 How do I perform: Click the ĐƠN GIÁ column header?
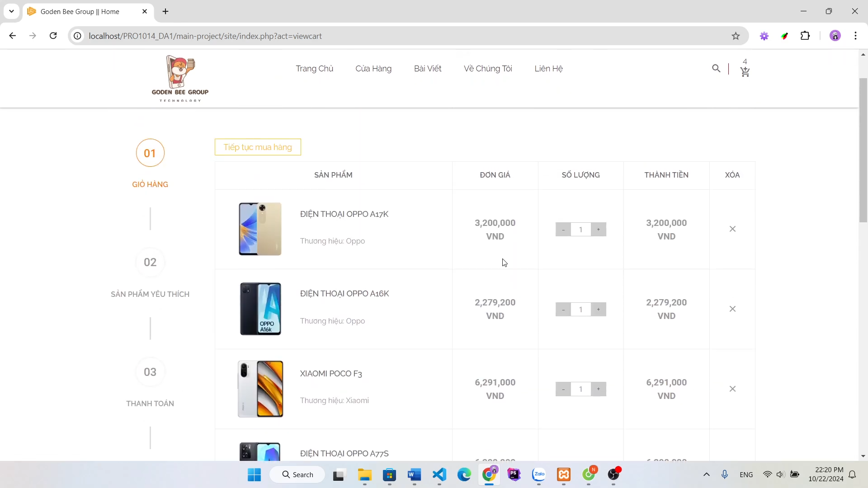tap(495, 175)
